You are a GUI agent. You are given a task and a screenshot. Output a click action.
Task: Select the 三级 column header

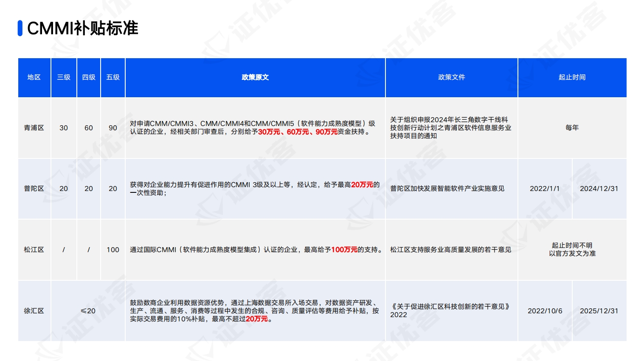click(x=63, y=78)
